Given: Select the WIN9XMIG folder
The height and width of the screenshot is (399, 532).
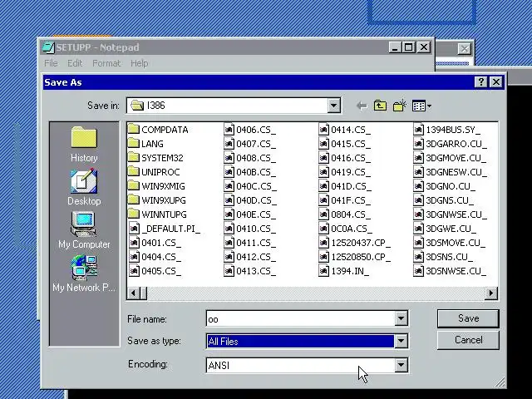Looking at the screenshot, I should point(157,186).
